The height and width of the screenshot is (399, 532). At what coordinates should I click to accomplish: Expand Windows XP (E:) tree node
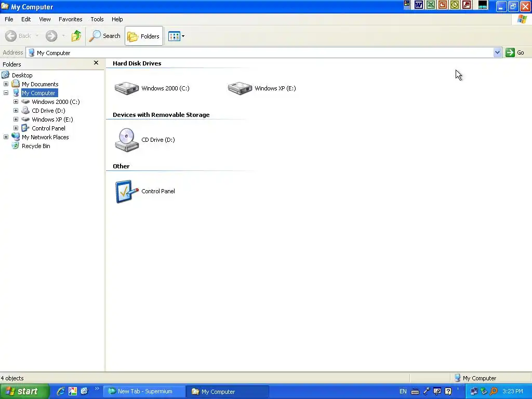[16, 119]
